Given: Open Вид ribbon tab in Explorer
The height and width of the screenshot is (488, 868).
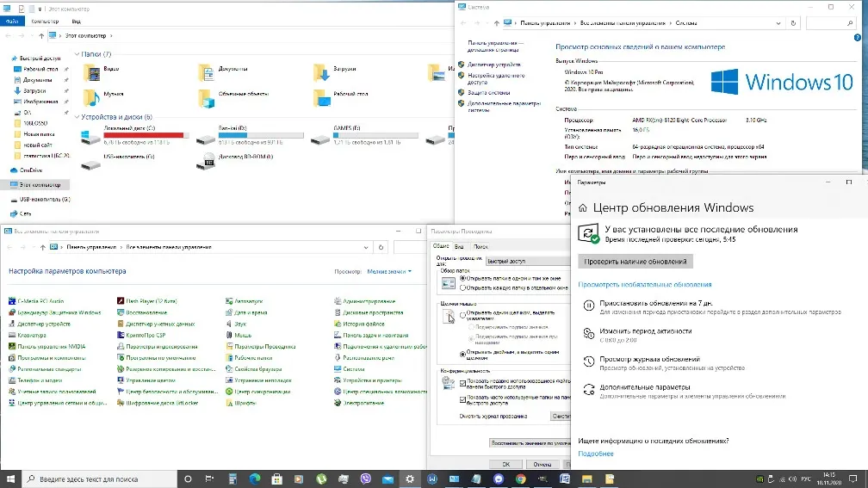Looking at the screenshot, I should click(77, 22).
